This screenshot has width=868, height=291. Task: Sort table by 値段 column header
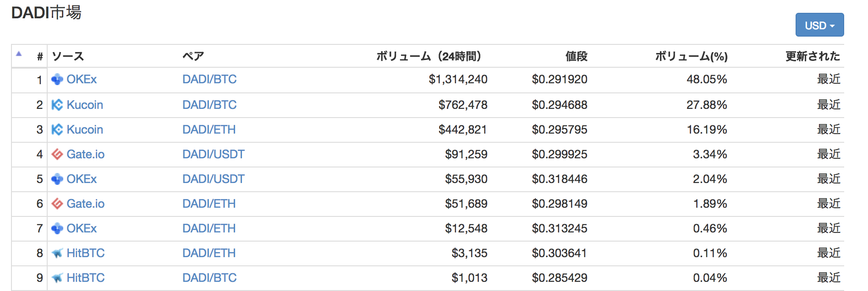point(576,56)
